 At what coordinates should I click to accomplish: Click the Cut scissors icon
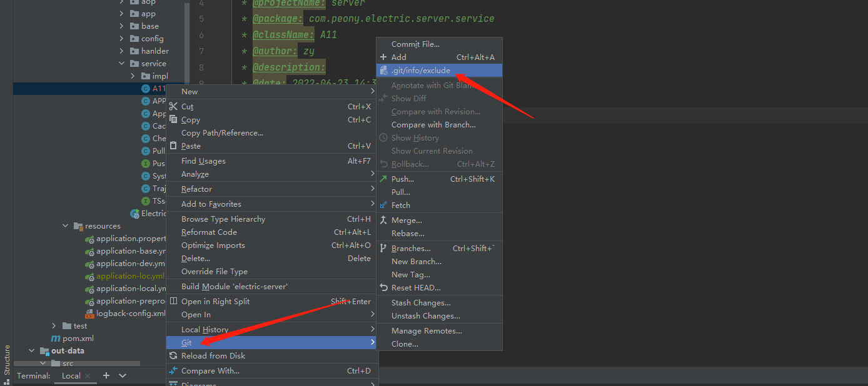173,107
